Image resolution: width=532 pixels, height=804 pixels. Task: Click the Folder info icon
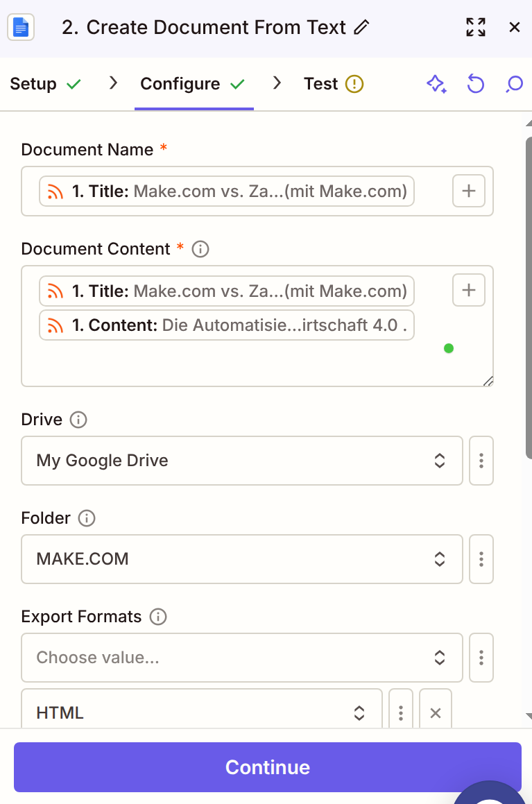tap(87, 518)
